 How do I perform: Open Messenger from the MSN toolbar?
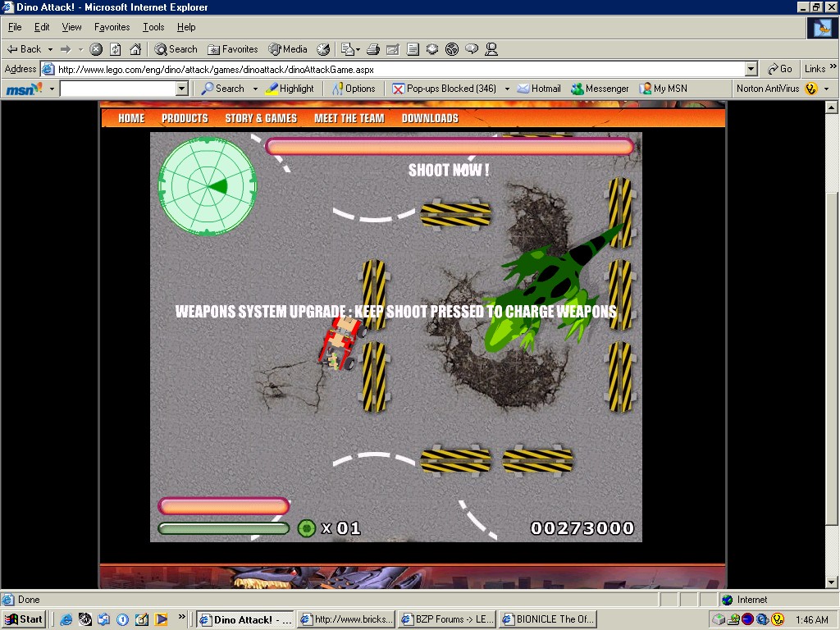[600, 89]
